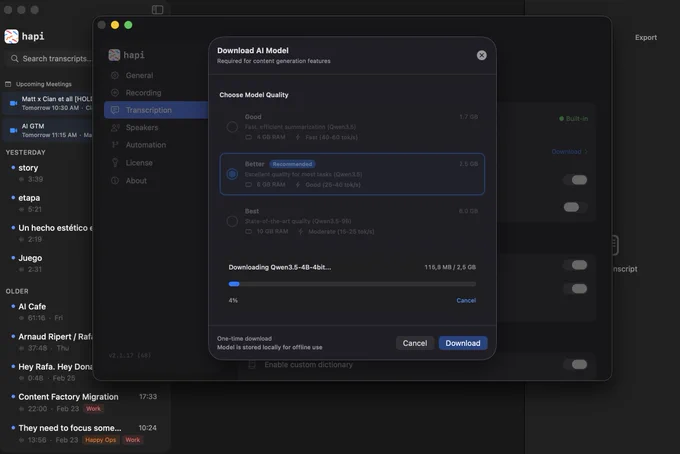Click the Cancel link under progress bar

pyautogui.click(x=466, y=300)
